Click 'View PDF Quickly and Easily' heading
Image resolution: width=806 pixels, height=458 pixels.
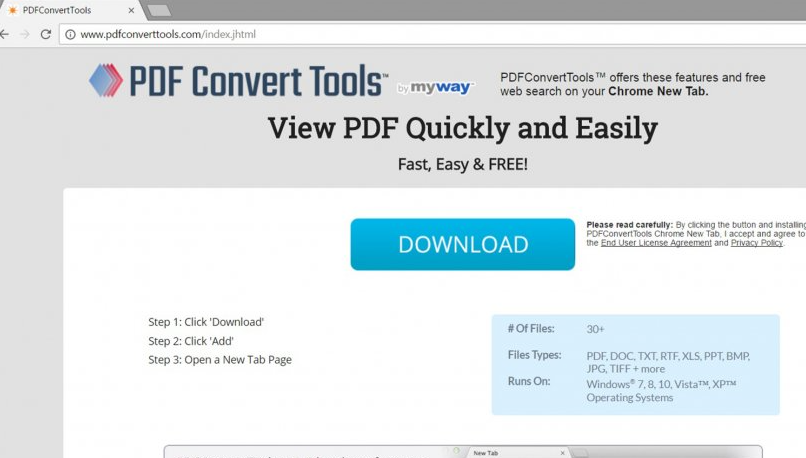click(x=463, y=127)
